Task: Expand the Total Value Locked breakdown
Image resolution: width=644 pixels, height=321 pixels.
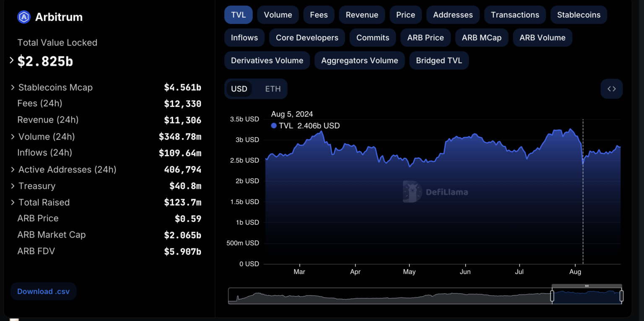Action: tap(12, 60)
